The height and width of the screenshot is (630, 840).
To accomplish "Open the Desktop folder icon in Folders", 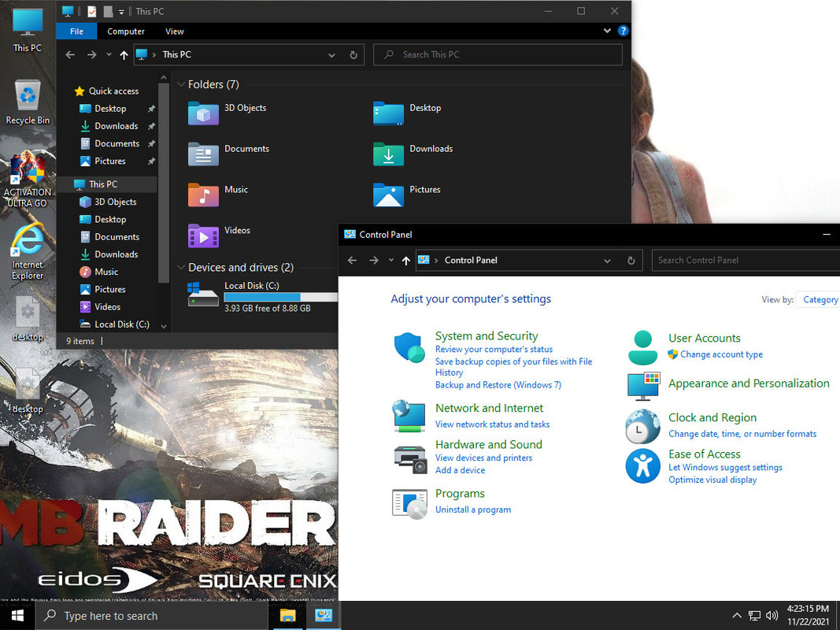I will tap(388, 113).
